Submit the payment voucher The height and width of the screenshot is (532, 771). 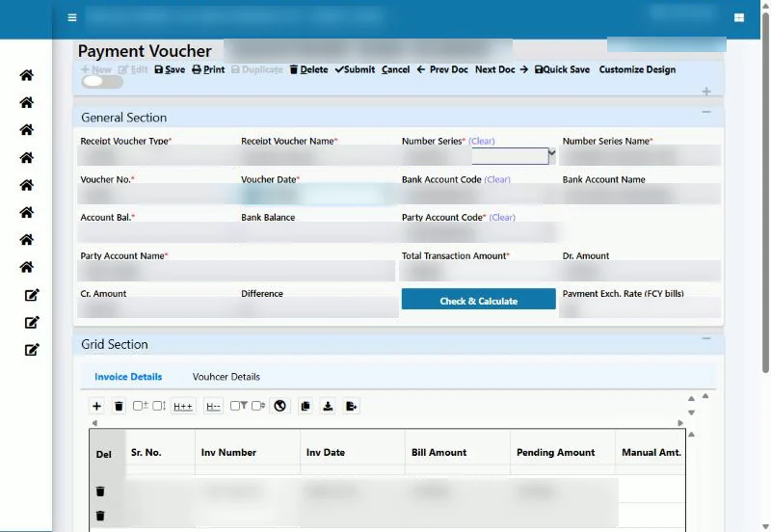[355, 69]
